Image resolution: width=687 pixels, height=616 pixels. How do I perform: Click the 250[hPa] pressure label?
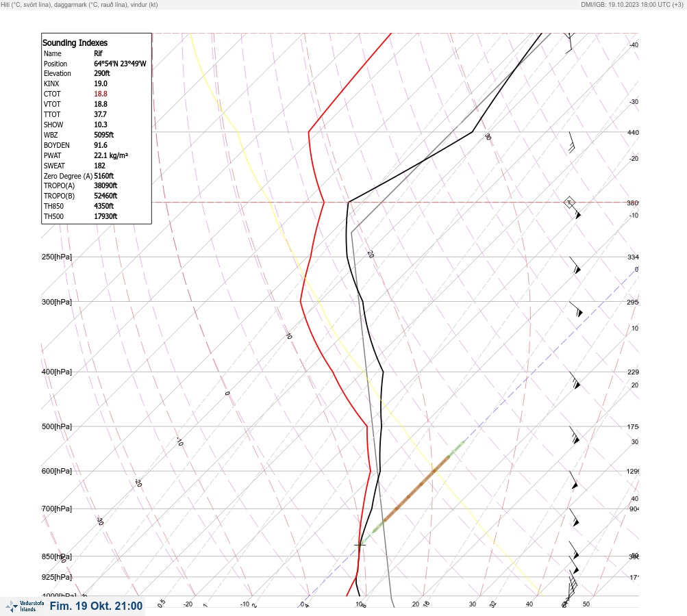pos(57,257)
